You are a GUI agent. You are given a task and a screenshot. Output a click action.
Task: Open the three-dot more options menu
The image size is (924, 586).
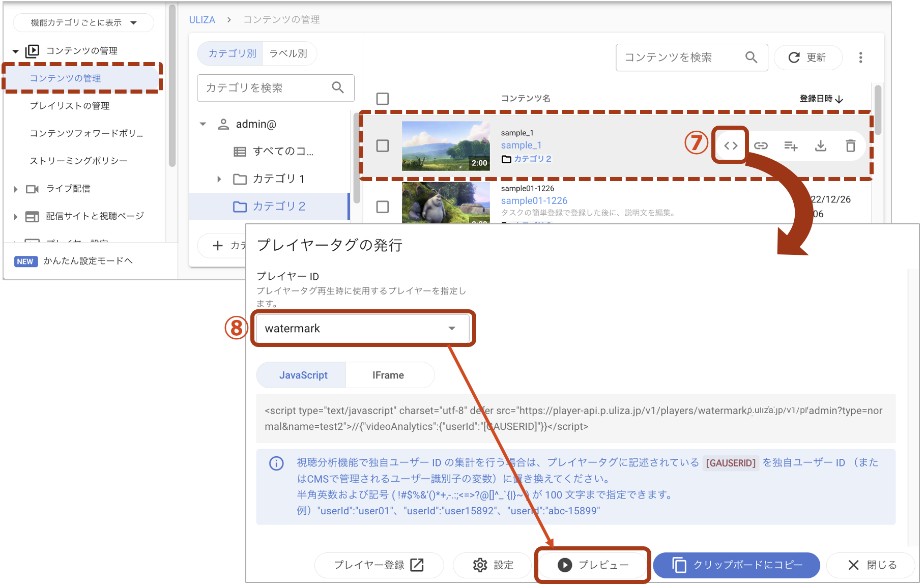point(861,57)
